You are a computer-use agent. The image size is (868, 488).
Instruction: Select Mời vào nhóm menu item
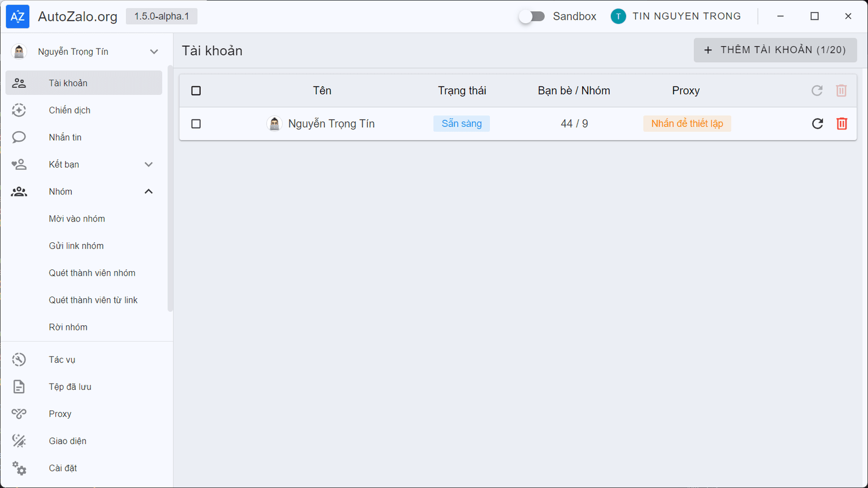77,219
